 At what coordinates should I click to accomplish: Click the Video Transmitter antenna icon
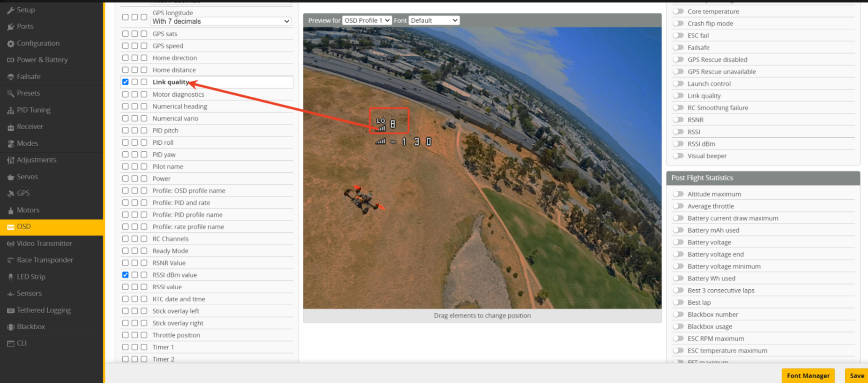pyautogui.click(x=11, y=244)
